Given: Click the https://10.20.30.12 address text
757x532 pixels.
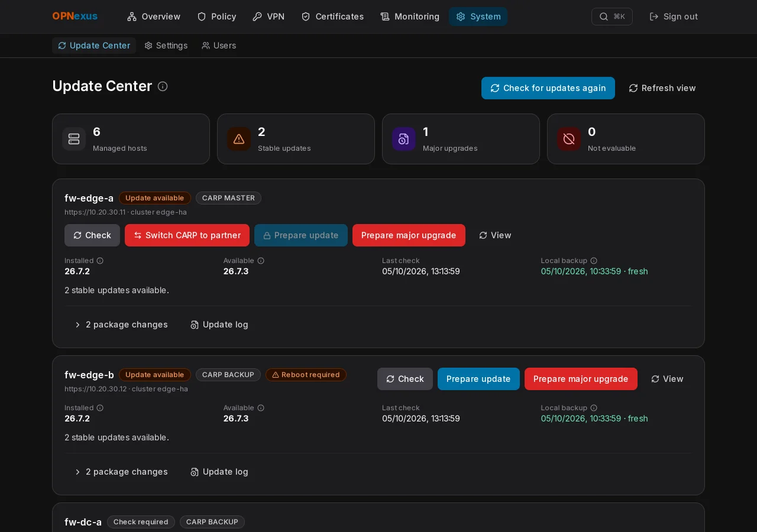Looking at the screenshot, I should click(x=96, y=389).
